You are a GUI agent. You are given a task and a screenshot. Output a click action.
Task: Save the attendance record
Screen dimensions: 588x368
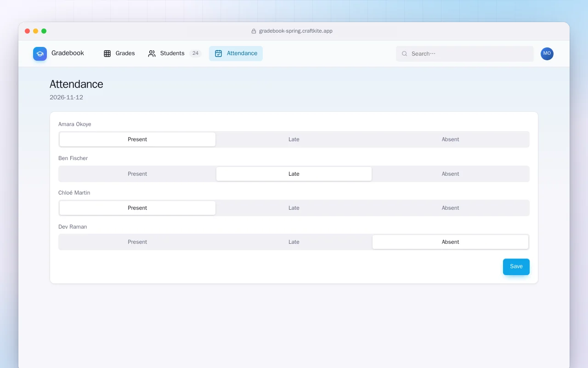516,267
